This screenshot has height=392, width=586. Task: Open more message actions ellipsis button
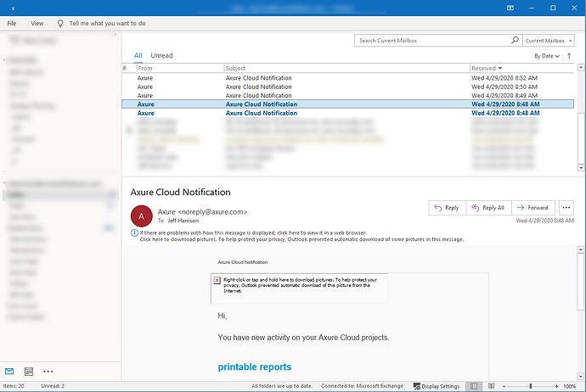tap(567, 207)
